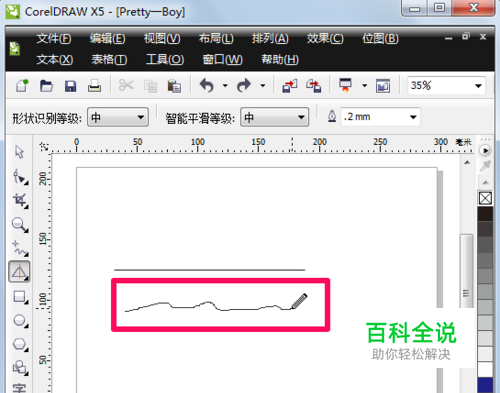Click the Export icon
Viewport: 500px width, 393px height.
coord(314,86)
